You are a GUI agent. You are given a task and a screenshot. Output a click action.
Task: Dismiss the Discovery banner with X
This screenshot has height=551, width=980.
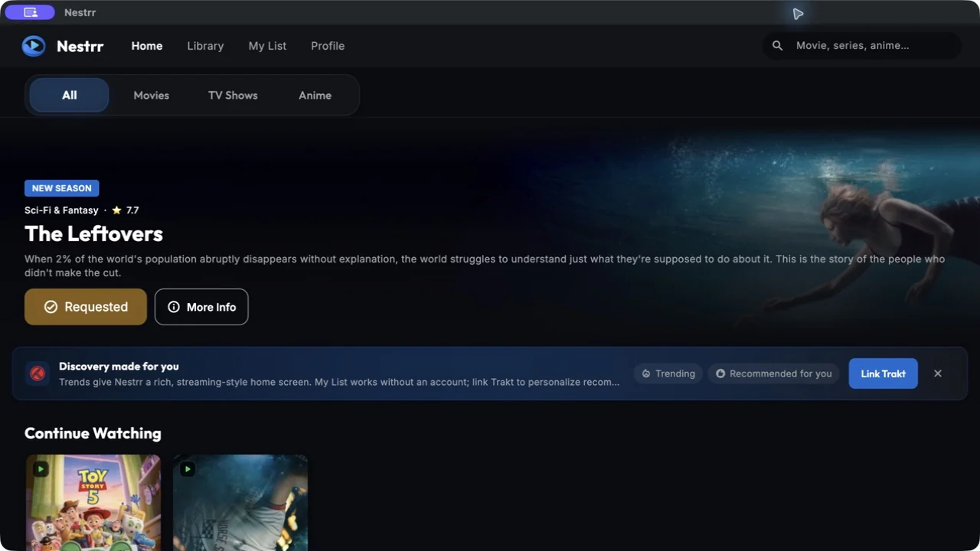click(x=938, y=373)
